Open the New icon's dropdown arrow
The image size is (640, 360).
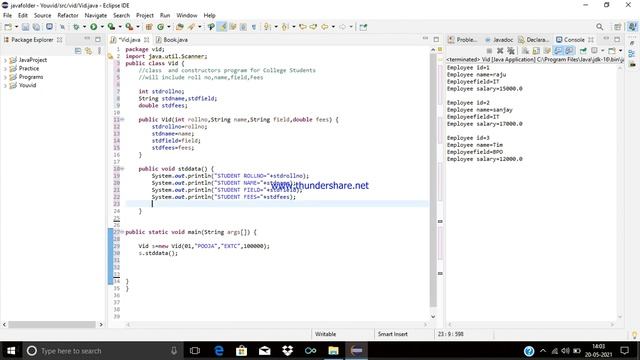click(16, 27)
